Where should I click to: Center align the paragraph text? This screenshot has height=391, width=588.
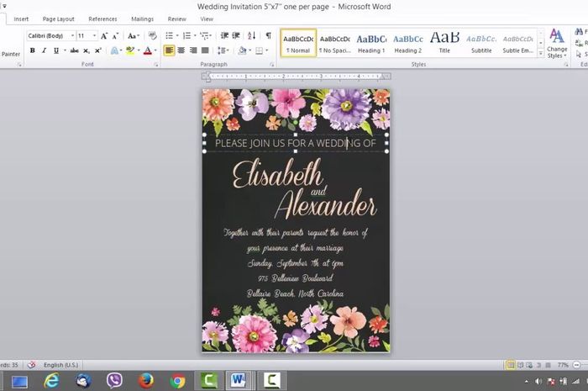click(x=181, y=50)
